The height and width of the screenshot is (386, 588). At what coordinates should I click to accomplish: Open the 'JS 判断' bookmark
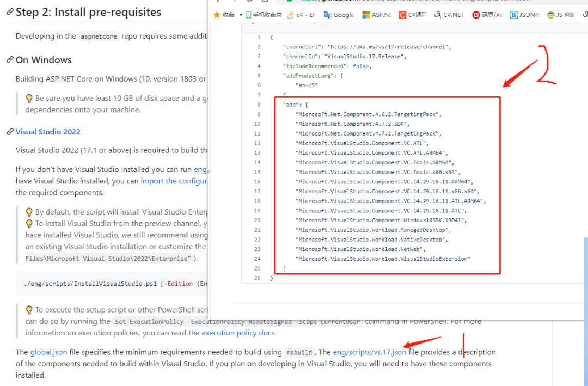click(x=561, y=15)
